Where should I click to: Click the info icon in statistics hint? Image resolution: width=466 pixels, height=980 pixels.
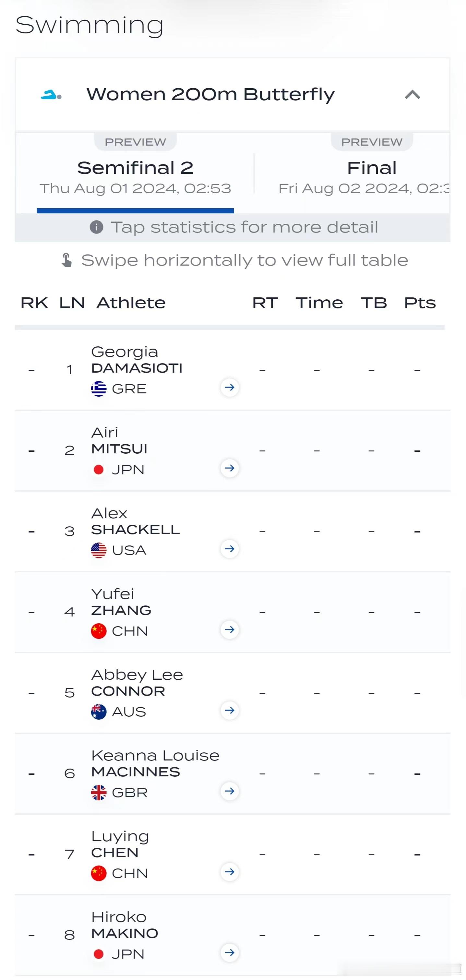click(96, 227)
